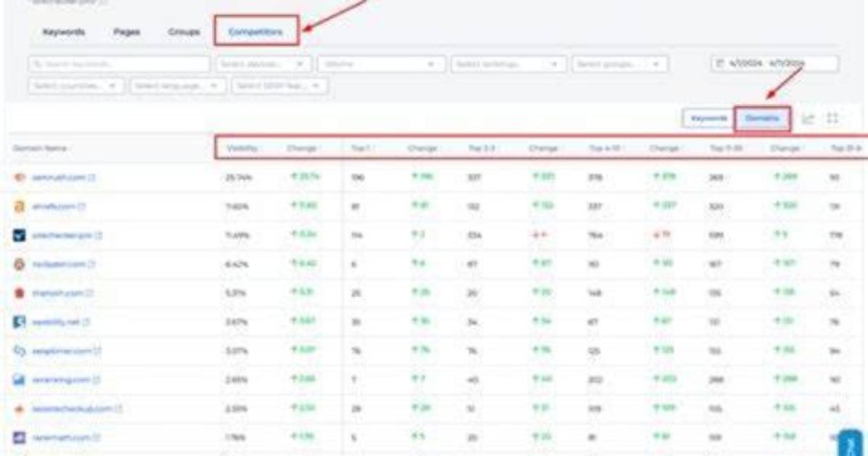Image resolution: width=868 pixels, height=456 pixels.
Task: Switch table view to Domains
Action: 762,118
